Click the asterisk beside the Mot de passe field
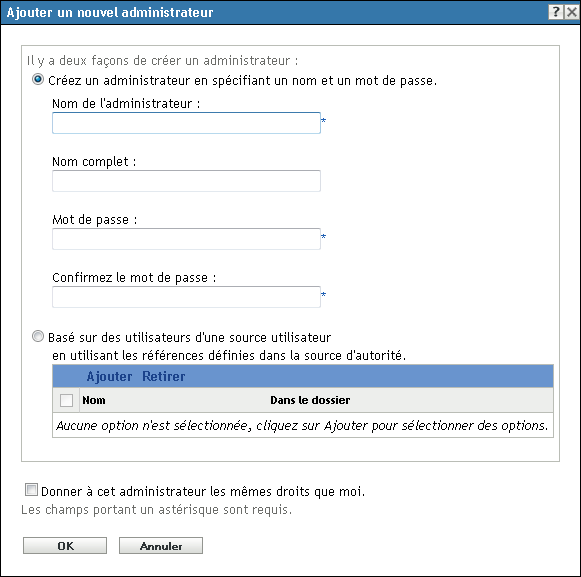The height and width of the screenshot is (577, 581). coord(323,237)
